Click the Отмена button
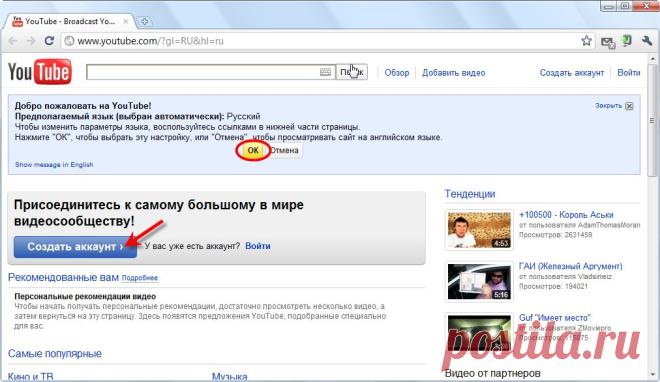The height and width of the screenshot is (382, 660). tap(284, 150)
